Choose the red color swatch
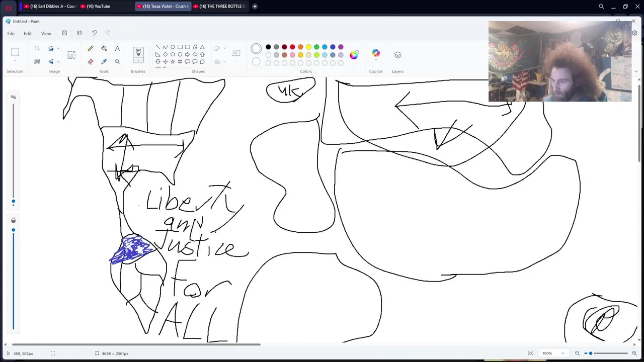Viewport: 644px width, 362px height. (292, 47)
